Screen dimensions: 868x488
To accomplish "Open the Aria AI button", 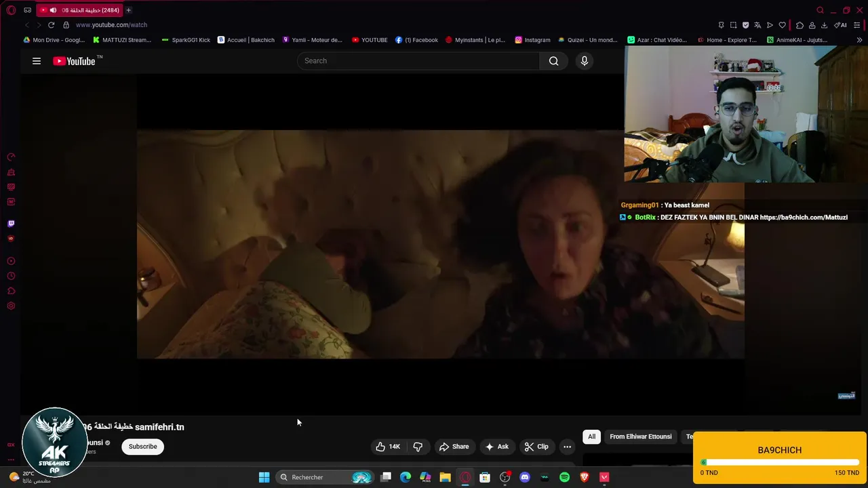I will (x=840, y=25).
